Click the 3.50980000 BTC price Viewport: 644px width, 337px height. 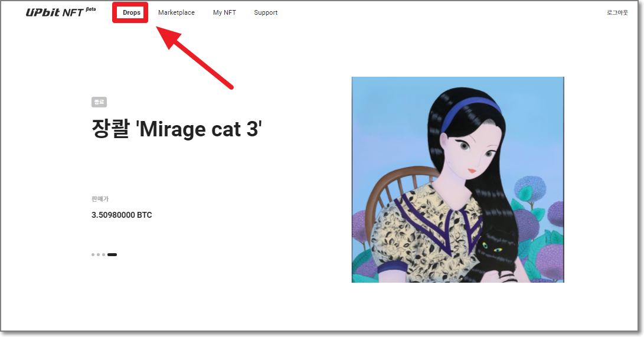click(122, 215)
